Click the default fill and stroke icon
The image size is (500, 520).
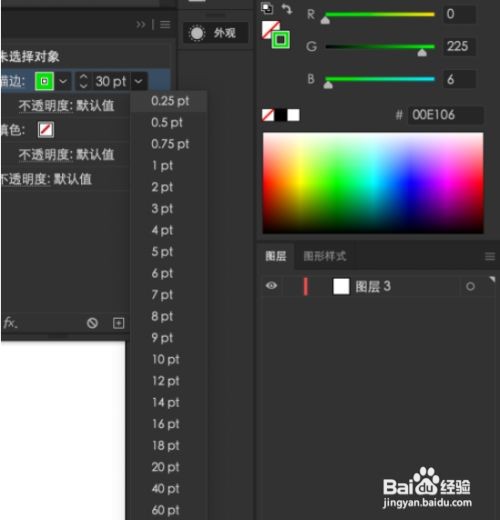click(267, 8)
